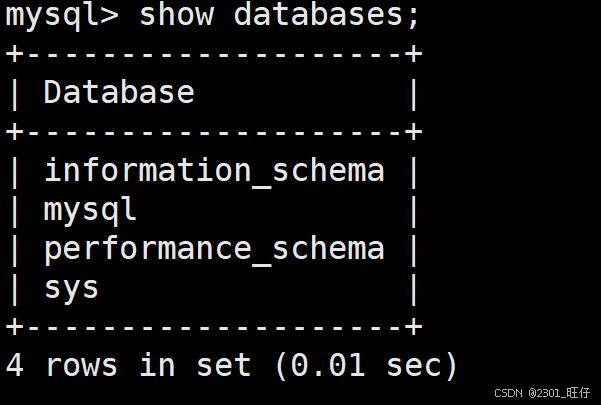The height and width of the screenshot is (405, 601).
Task: Click the "CSDN" watermark text
Action: pyautogui.click(x=509, y=393)
